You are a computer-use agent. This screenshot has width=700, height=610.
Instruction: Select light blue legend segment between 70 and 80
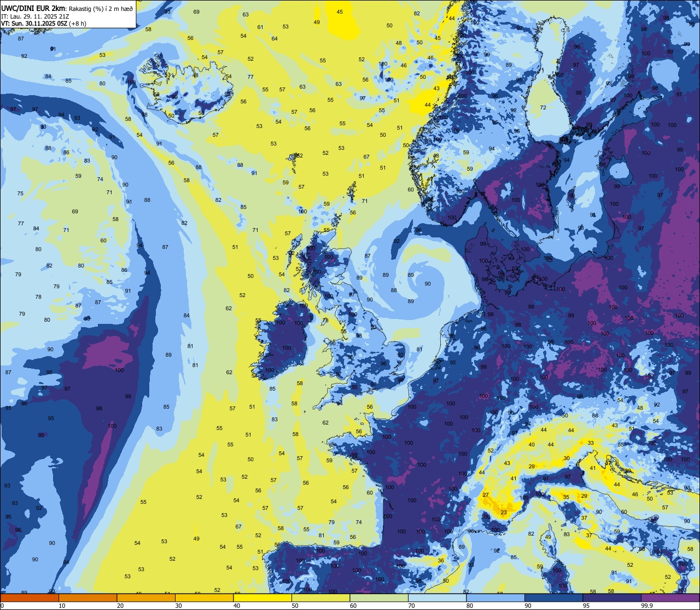tap(437, 597)
